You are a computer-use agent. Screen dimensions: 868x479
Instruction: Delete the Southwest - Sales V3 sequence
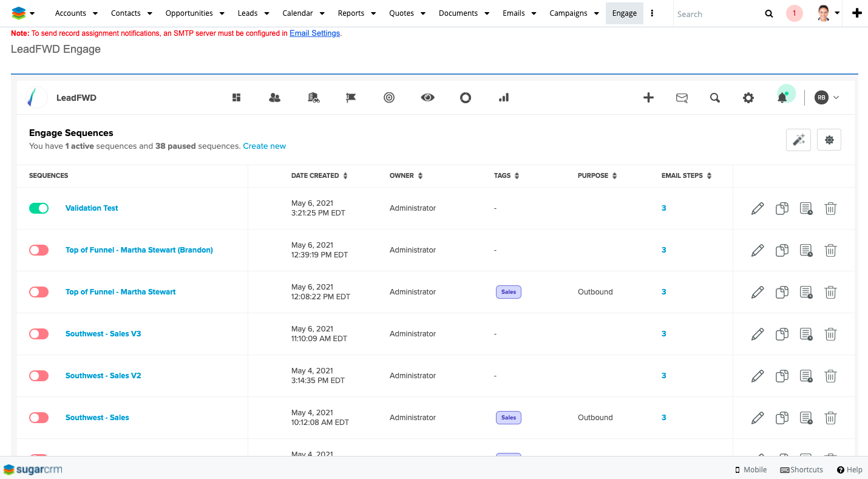pos(830,334)
